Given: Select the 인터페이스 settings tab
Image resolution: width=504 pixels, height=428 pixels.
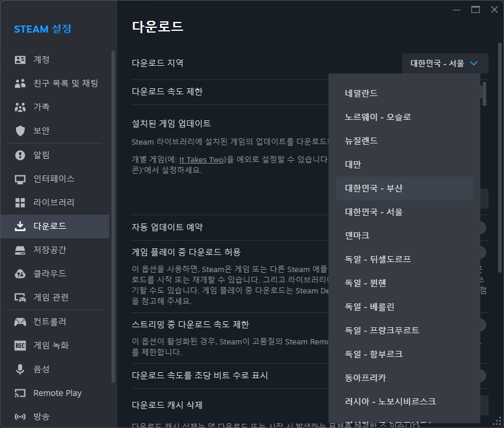Looking at the screenshot, I should click(x=55, y=179).
